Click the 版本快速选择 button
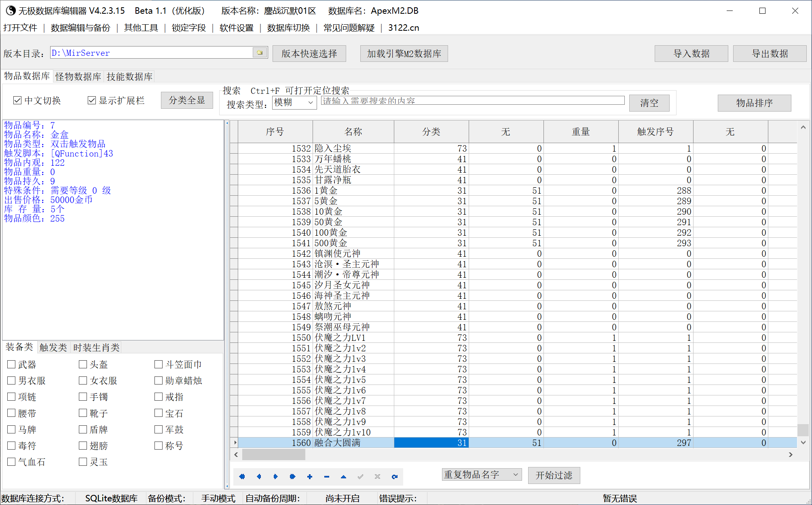The height and width of the screenshot is (505, 812). tap(309, 53)
